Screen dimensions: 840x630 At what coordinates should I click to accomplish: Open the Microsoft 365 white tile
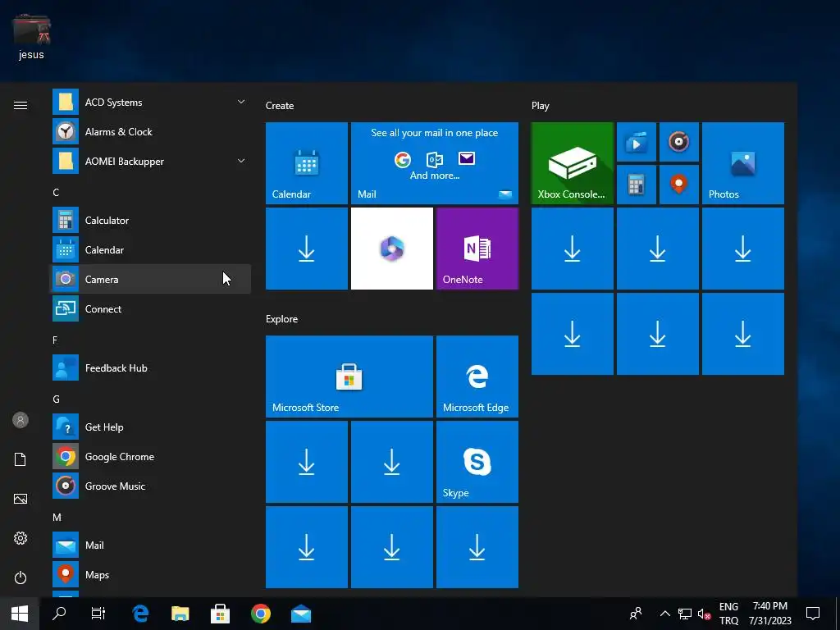391,249
